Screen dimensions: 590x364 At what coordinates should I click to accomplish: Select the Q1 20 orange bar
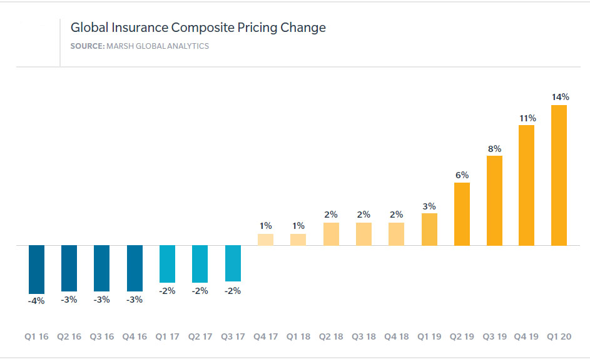click(559, 175)
